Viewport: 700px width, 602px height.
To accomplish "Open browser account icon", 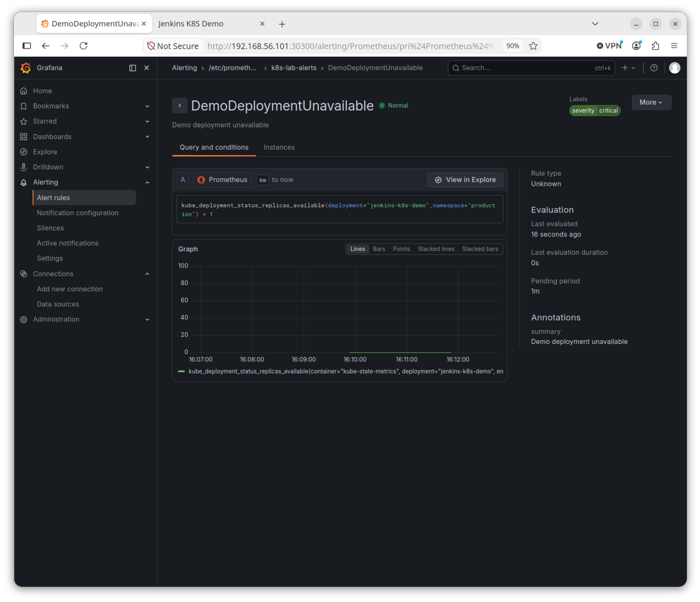I will tap(636, 46).
